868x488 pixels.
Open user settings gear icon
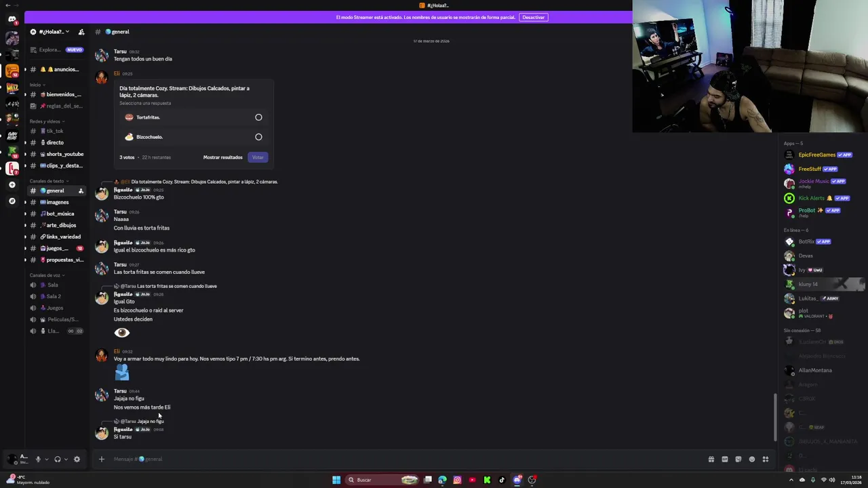(77, 460)
